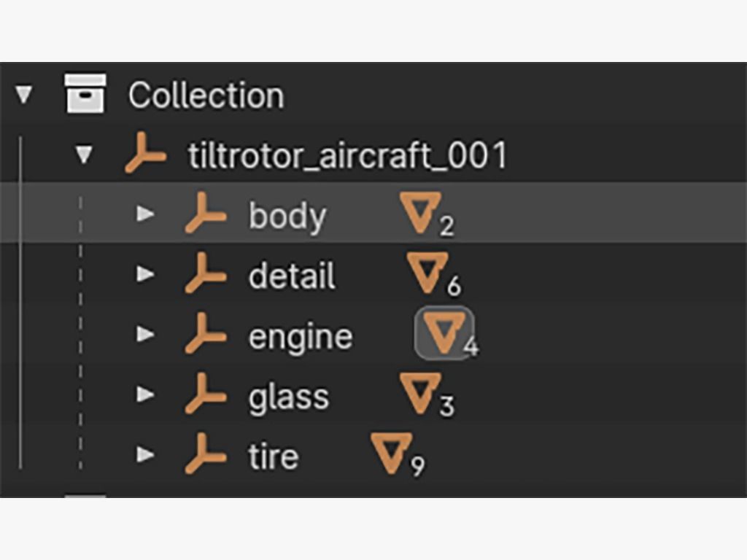The image size is (747, 560).
Task: Click the tire object's orange axes icon
Action: click(206, 456)
